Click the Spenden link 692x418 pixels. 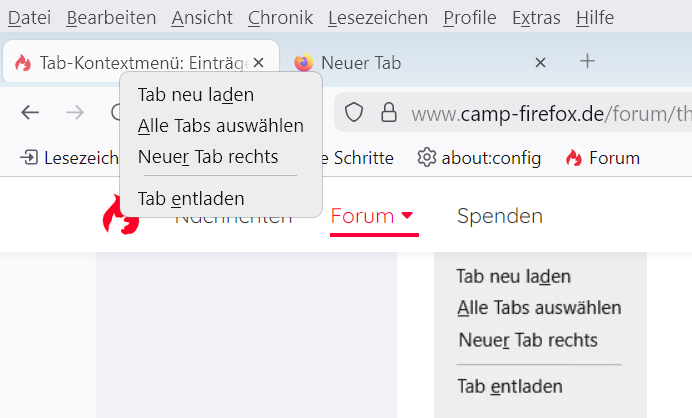pos(500,216)
